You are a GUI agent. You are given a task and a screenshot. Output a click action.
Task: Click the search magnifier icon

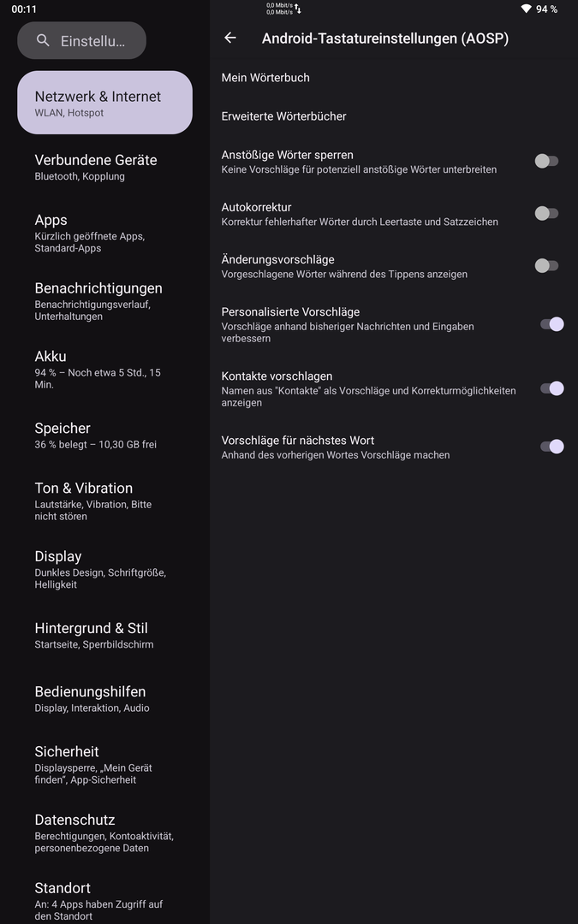43,41
